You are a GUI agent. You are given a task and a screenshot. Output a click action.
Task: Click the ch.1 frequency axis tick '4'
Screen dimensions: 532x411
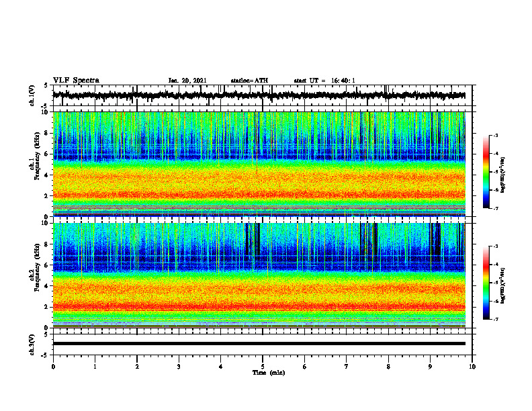[x=47, y=175]
